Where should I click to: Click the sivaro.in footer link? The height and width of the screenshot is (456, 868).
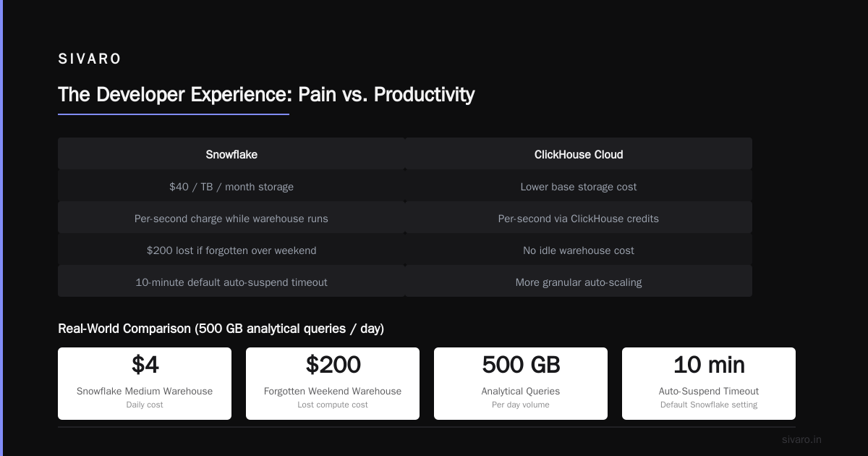[801, 439]
